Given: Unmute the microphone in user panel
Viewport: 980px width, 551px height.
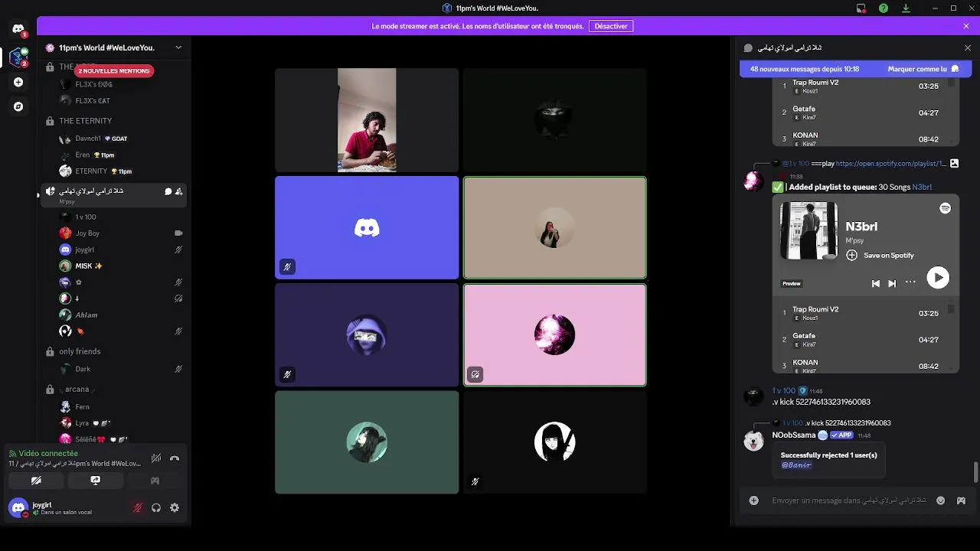Looking at the screenshot, I should point(138,507).
